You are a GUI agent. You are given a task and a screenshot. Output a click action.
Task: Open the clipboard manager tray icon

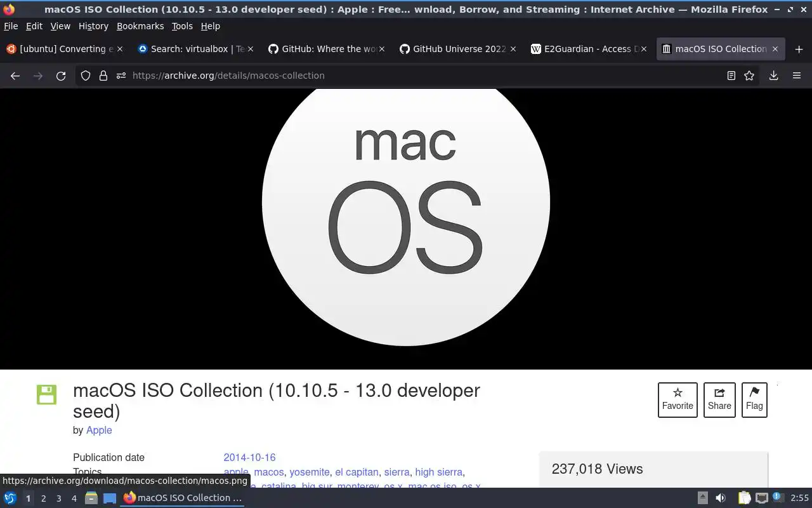[x=744, y=498]
